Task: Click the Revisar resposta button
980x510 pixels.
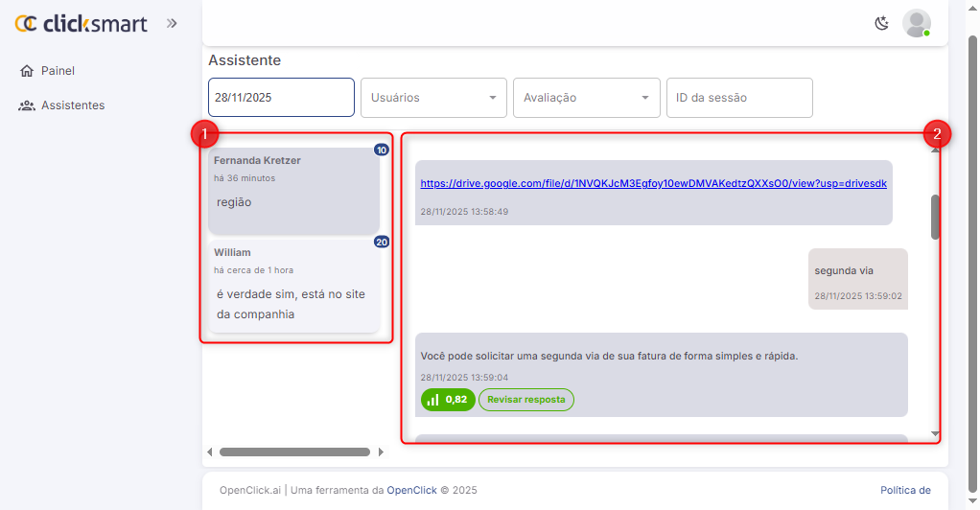Action: pos(525,400)
